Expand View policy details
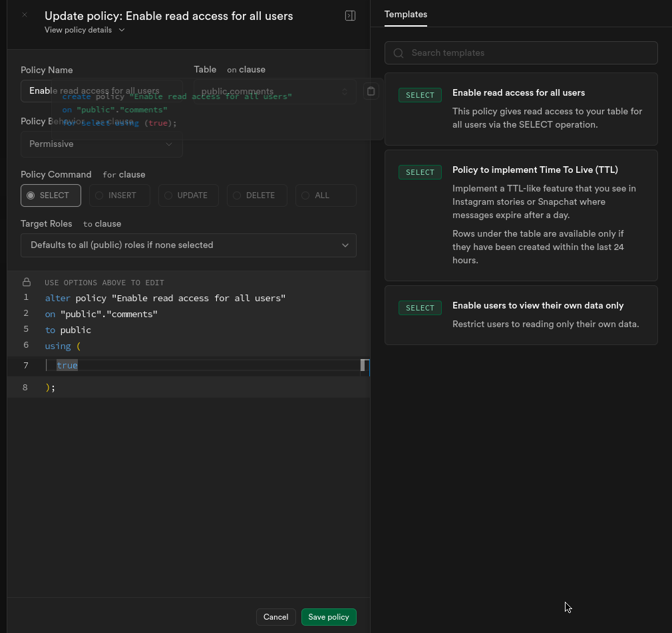 84,30
